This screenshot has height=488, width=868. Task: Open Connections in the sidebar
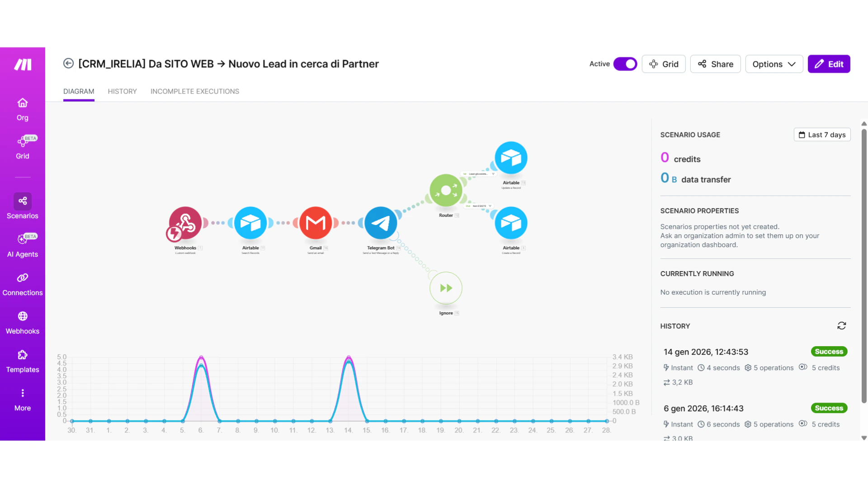(23, 284)
